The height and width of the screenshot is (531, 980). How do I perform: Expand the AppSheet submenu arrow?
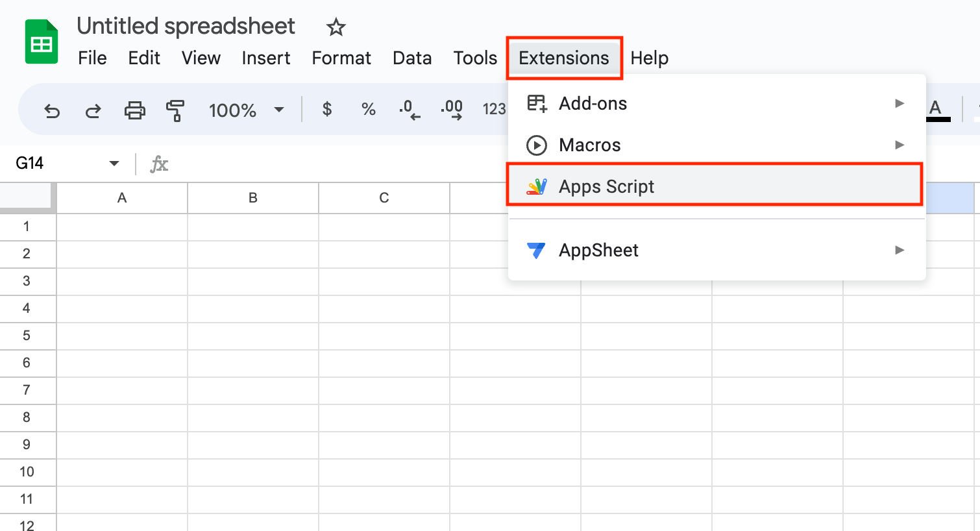(900, 250)
